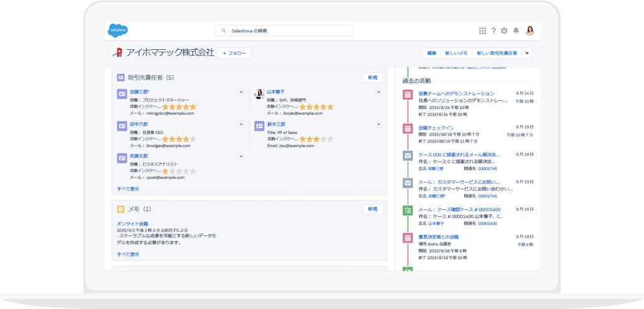This screenshot has height=309, width=644.
Task: Open the action dropdown for 鈴木三郎
Action: tap(378, 125)
